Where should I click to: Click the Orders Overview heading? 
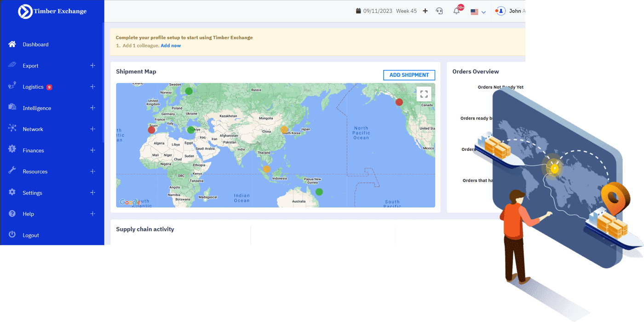pos(476,71)
